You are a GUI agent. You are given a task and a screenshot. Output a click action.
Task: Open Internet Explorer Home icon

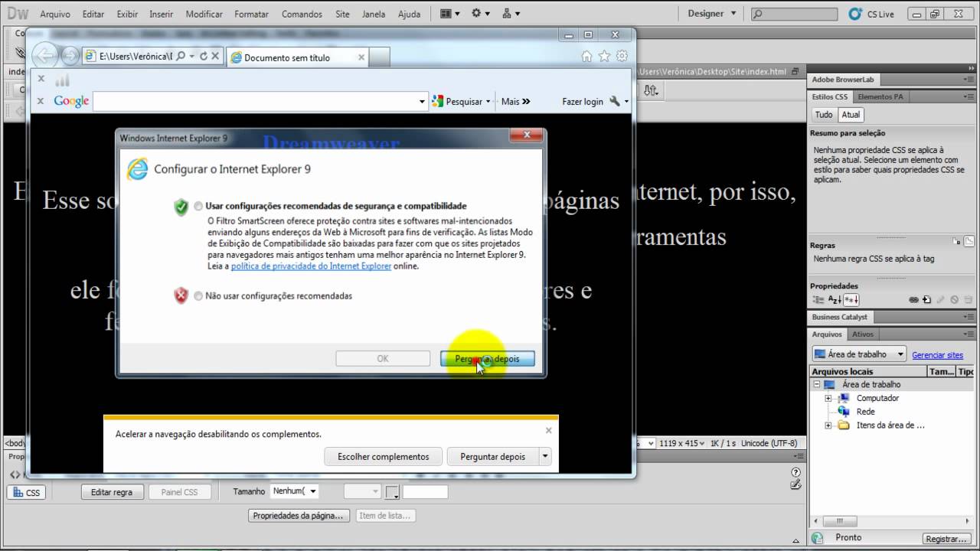[x=586, y=56]
